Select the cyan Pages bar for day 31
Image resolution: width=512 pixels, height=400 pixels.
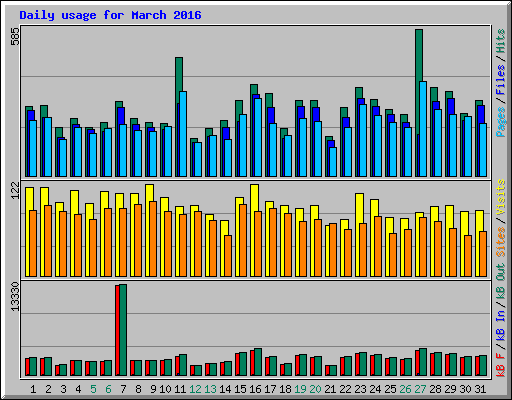483,150
